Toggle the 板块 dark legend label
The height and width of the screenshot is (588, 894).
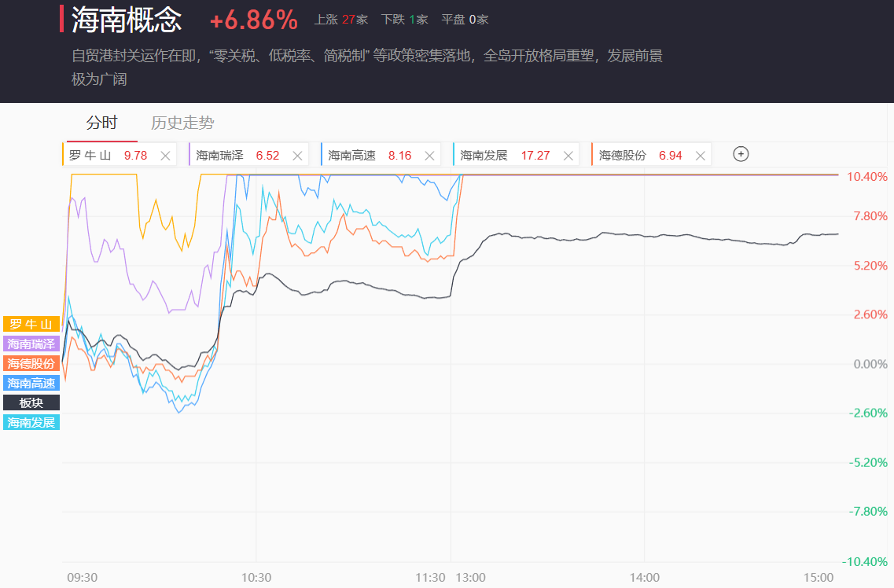click(x=31, y=402)
